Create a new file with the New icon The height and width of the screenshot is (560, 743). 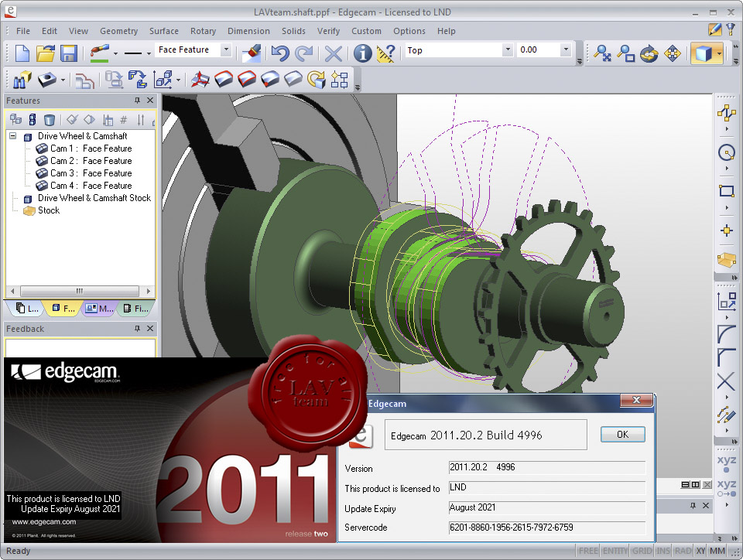(22, 53)
